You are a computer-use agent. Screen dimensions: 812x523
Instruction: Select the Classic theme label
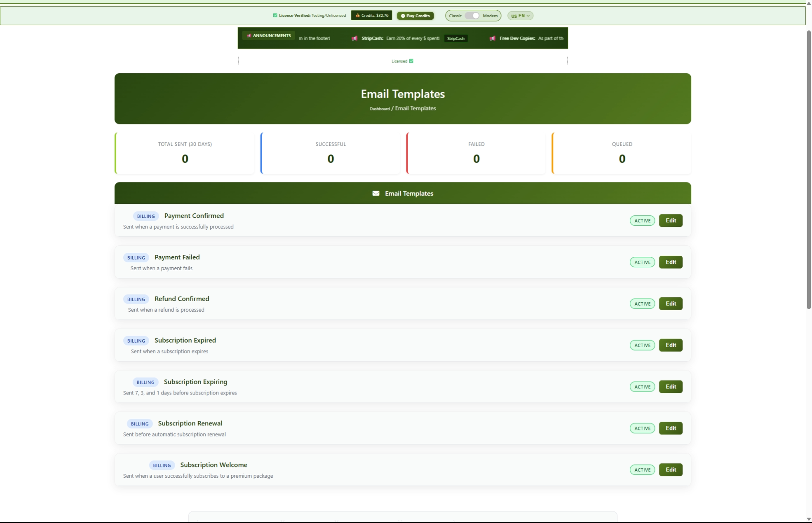455,16
